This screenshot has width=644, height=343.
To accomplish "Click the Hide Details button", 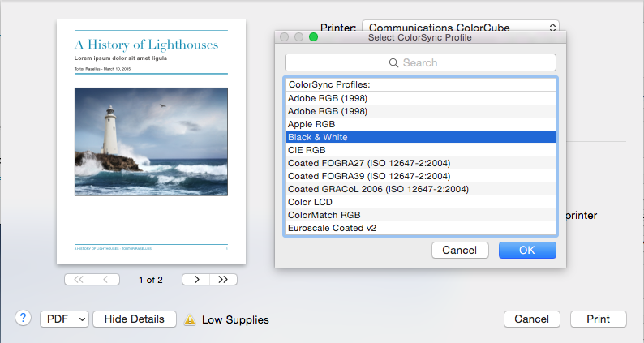I will click(135, 319).
